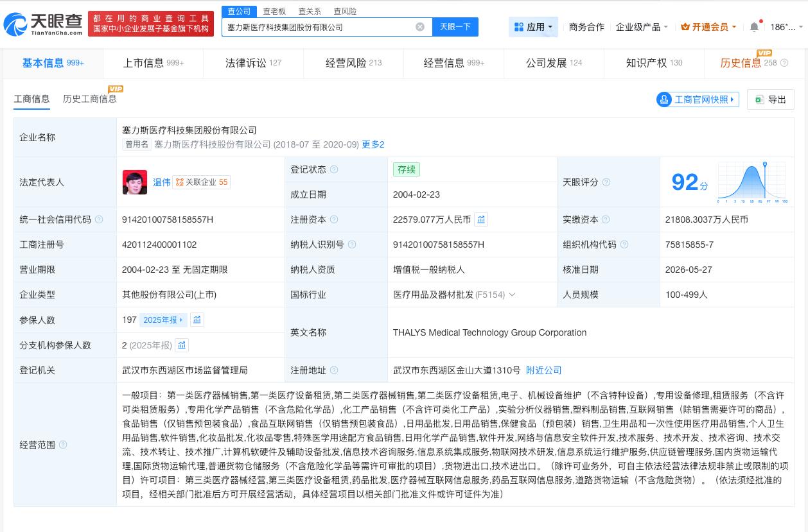Viewport: 808px width, 532px height.
Task: Clear the search box with the X icon
Action: point(420,27)
